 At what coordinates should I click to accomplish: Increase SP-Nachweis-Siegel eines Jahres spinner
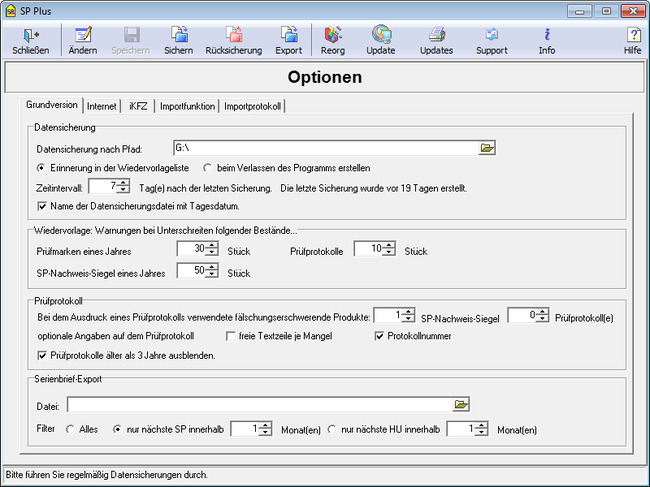click(212, 267)
